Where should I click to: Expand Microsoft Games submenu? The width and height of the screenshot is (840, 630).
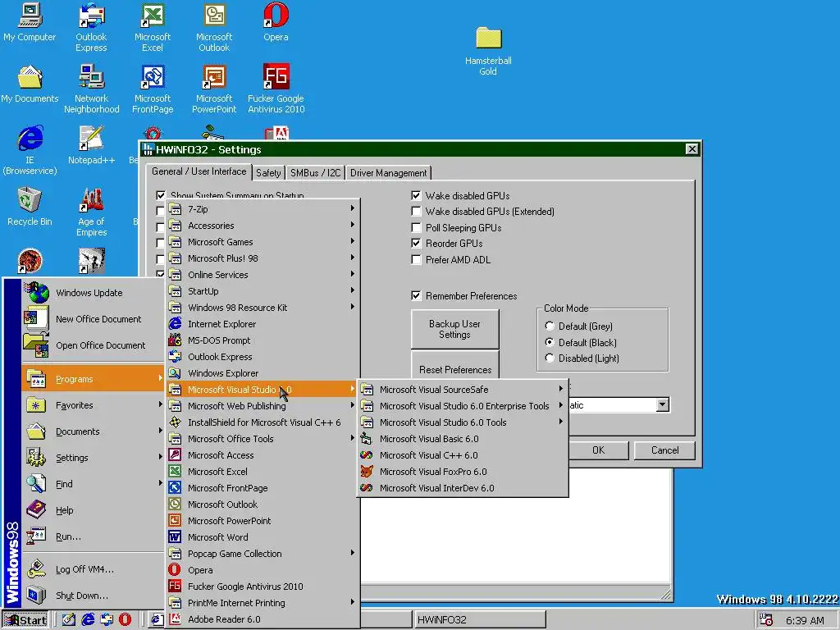pos(262,242)
